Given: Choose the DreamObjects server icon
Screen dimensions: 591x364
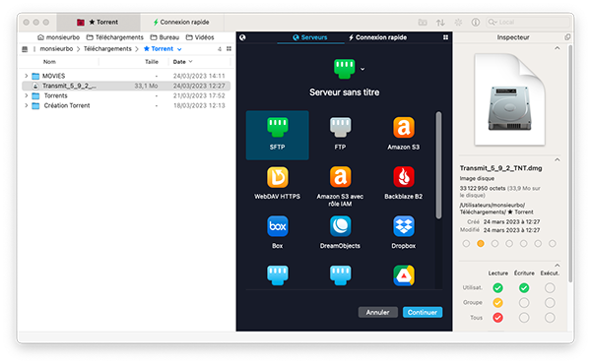Looking at the screenshot, I should tap(340, 226).
